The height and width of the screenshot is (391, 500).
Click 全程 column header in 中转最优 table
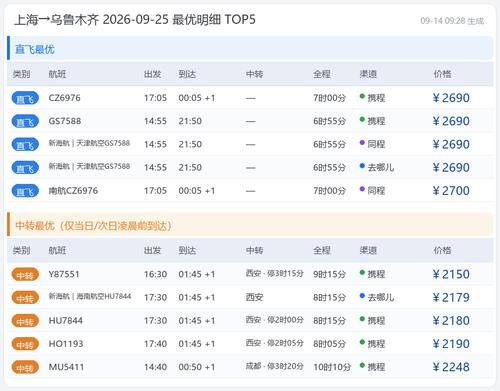pos(322,250)
